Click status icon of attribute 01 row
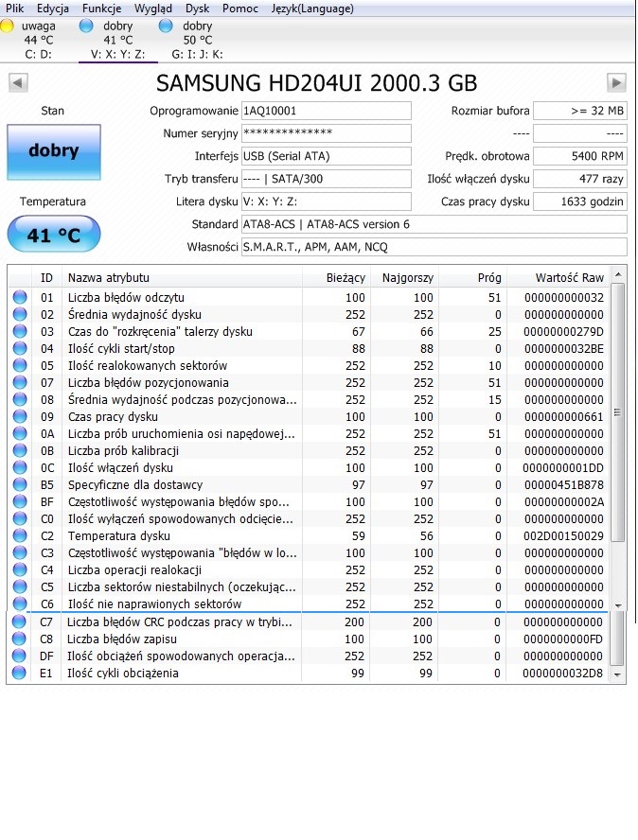This screenshot has height=840, width=638. (20, 297)
